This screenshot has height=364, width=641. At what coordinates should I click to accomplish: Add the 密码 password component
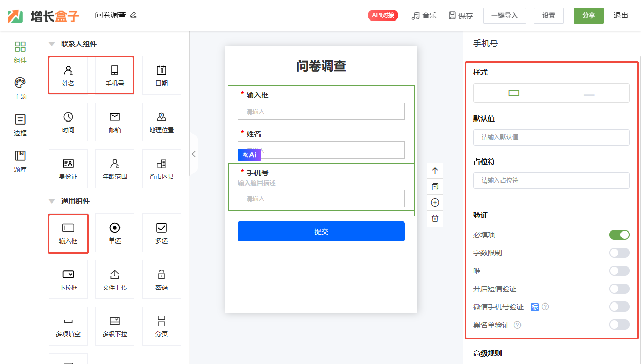coord(162,280)
